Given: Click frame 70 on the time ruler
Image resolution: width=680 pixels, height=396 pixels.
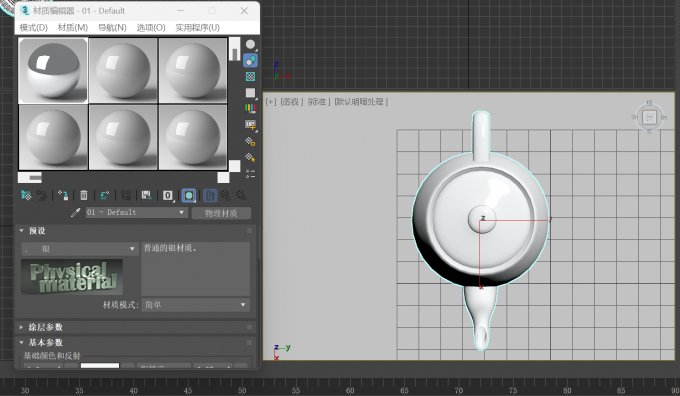Looking at the screenshot, I should (x=458, y=390).
